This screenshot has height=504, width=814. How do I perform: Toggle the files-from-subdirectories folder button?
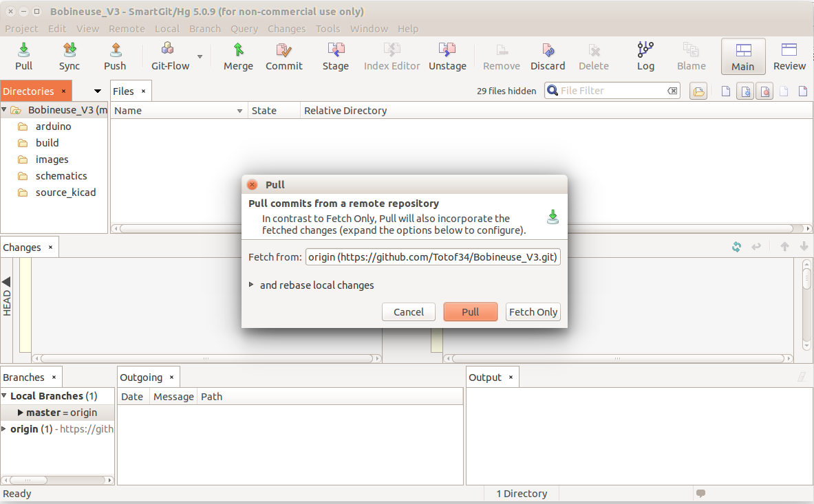(x=699, y=91)
